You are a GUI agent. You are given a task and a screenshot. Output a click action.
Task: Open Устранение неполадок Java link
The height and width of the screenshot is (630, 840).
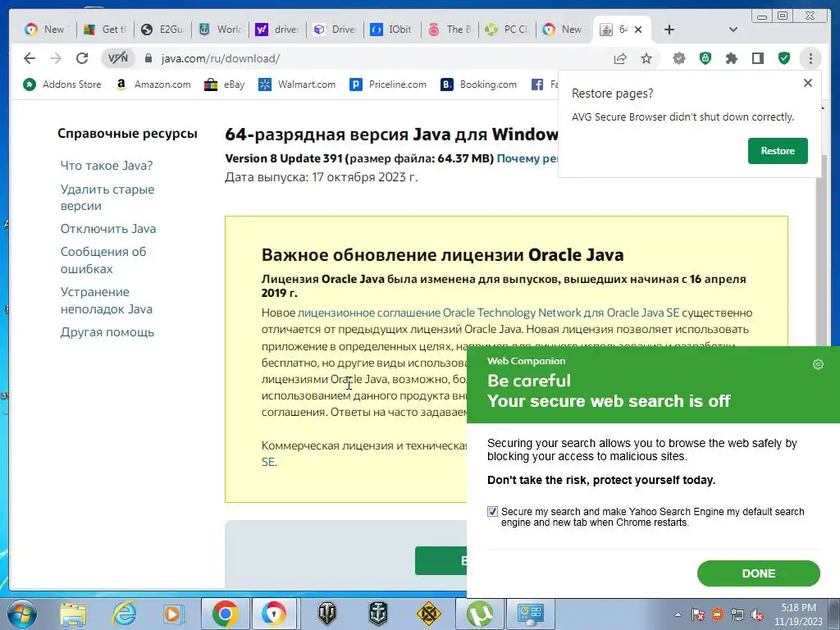coord(107,300)
